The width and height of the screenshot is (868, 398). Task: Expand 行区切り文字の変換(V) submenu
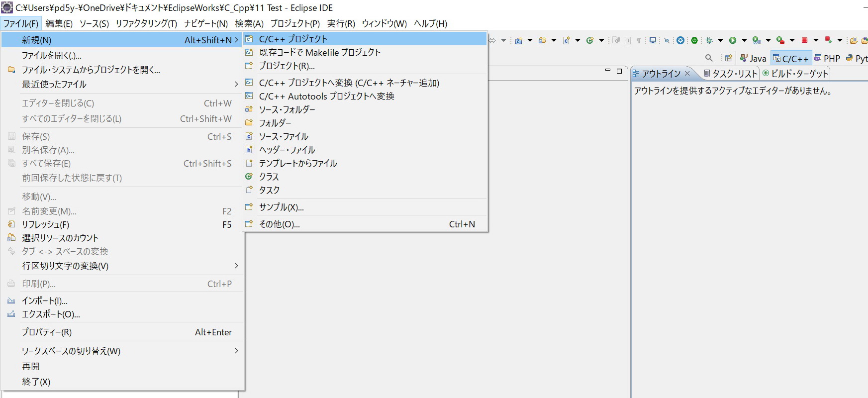(123, 266)
